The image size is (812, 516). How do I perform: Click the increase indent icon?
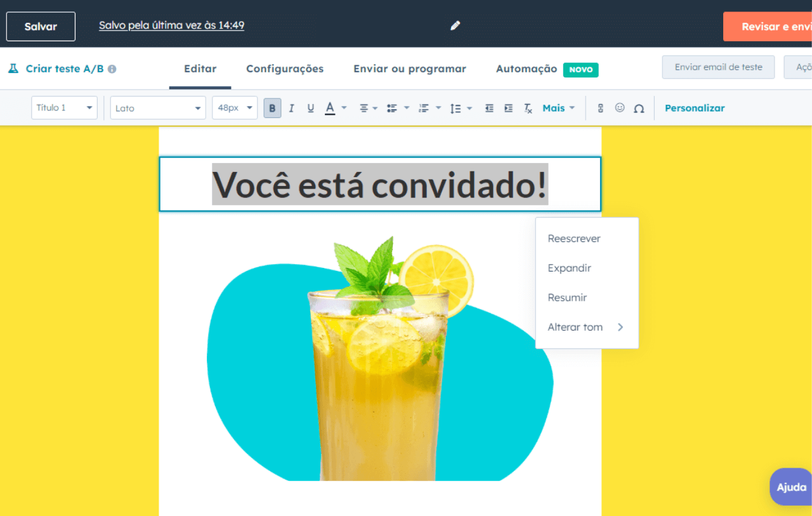[x=508, y=108]
